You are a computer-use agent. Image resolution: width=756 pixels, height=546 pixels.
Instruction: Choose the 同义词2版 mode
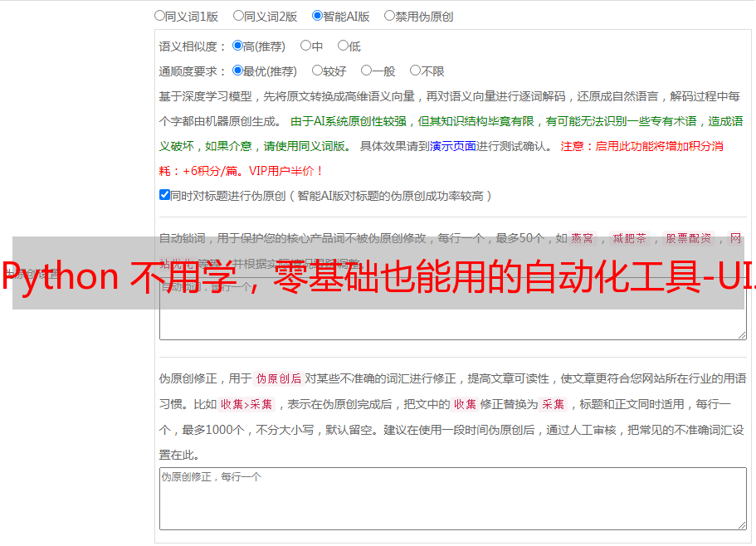[x=239, y=16]
